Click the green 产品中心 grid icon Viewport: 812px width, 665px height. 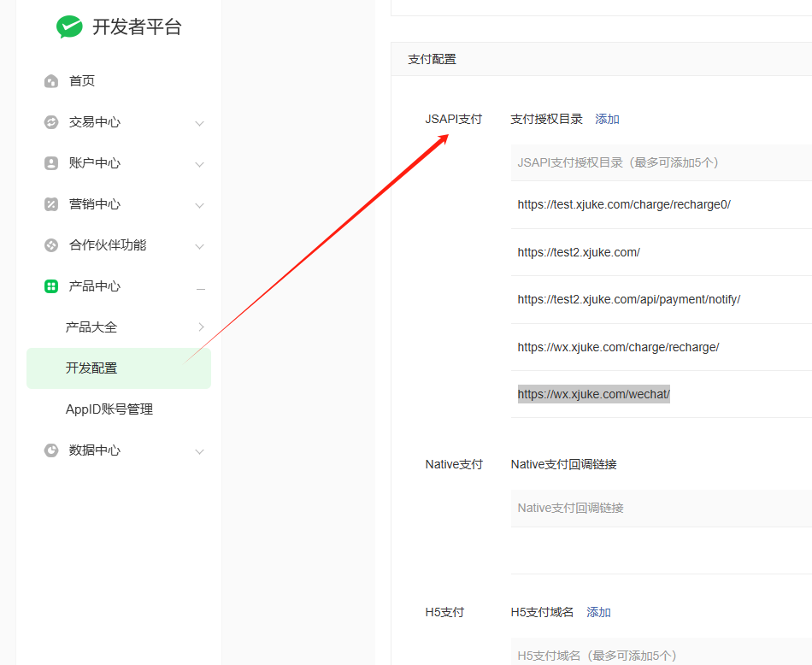51,286
